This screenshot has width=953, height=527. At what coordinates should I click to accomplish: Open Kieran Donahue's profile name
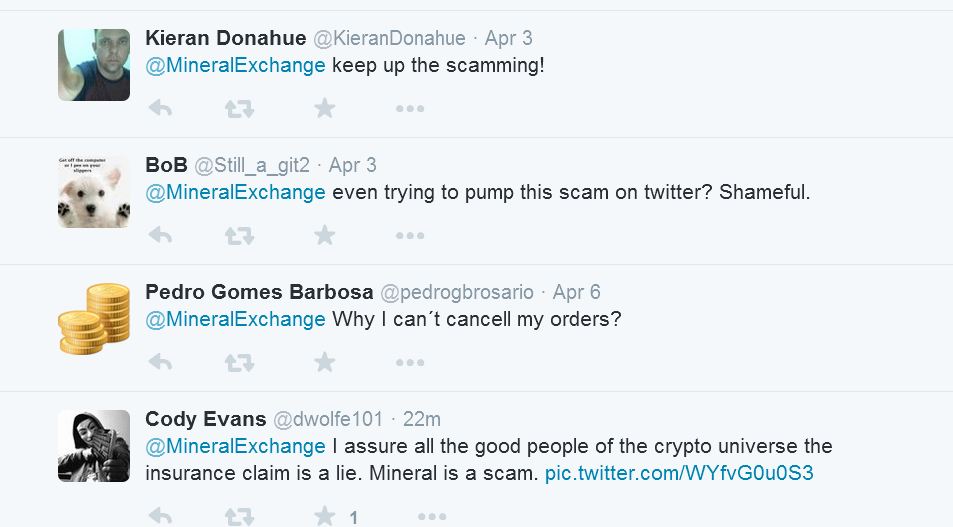coord(225,38)
